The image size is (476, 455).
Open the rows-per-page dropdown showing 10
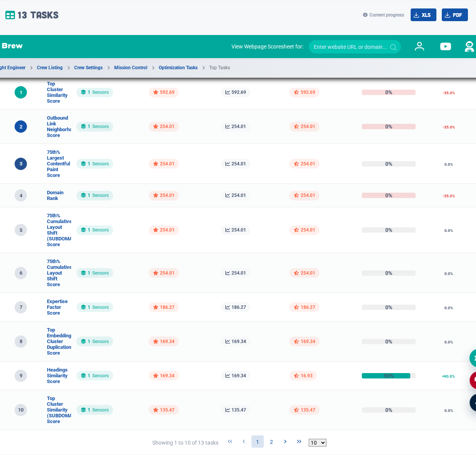(x=318, y=443)
